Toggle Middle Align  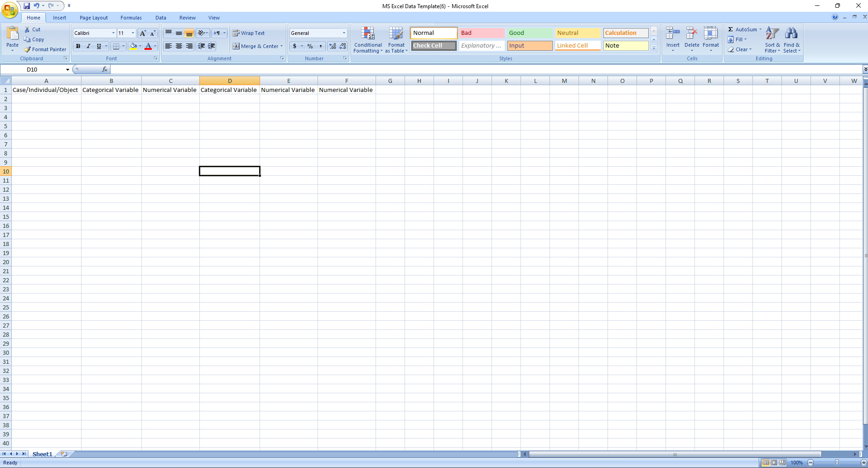point(179,33)
